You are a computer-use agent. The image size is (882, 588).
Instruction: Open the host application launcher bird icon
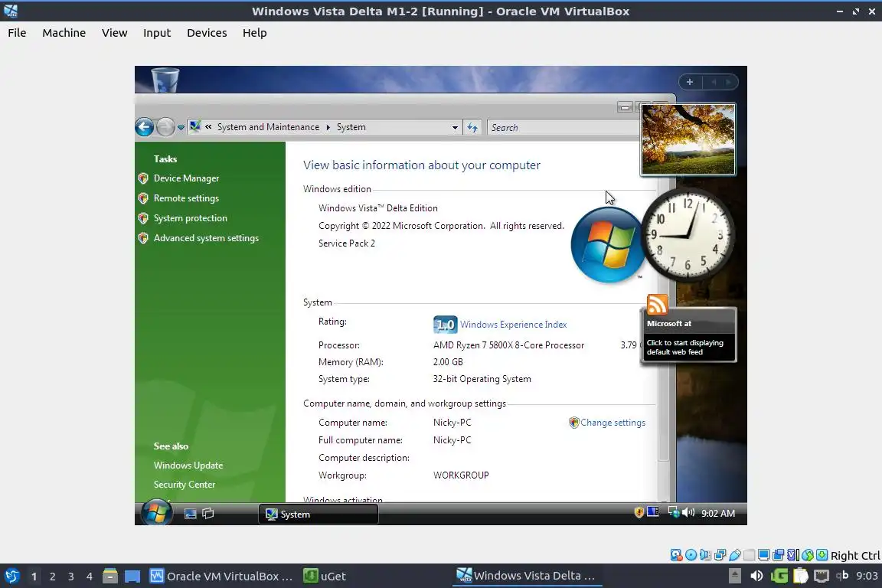click(x=11, y=576)
